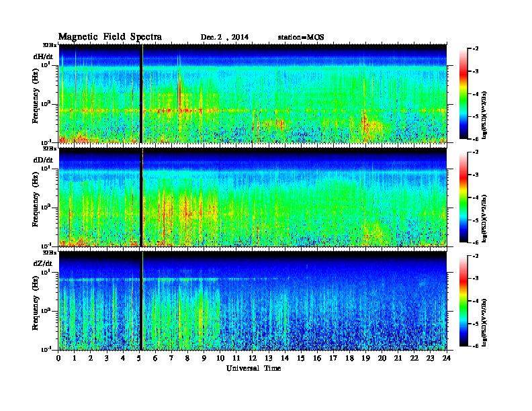Click the "17" hour tick label
532x411 pixels.
coord(333,358)
